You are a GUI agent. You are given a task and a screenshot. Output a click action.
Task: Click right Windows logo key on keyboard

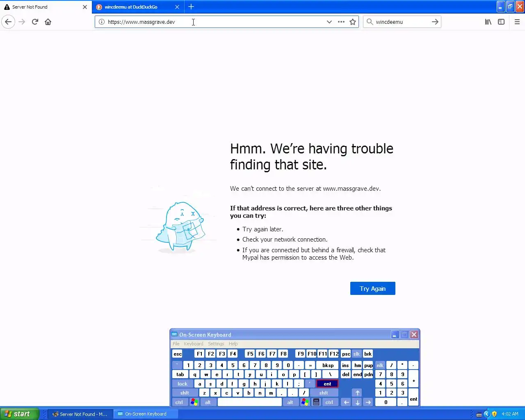pyautogui.click(x=305, y=402)
